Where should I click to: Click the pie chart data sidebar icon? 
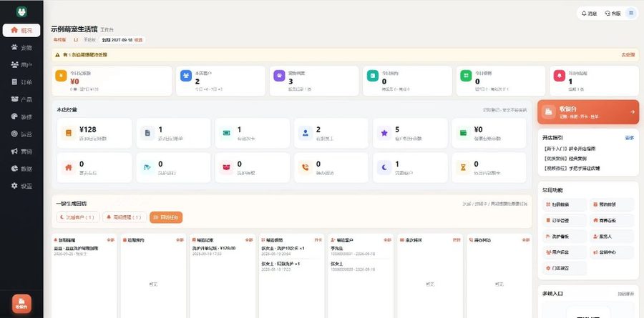click(15, 169)
